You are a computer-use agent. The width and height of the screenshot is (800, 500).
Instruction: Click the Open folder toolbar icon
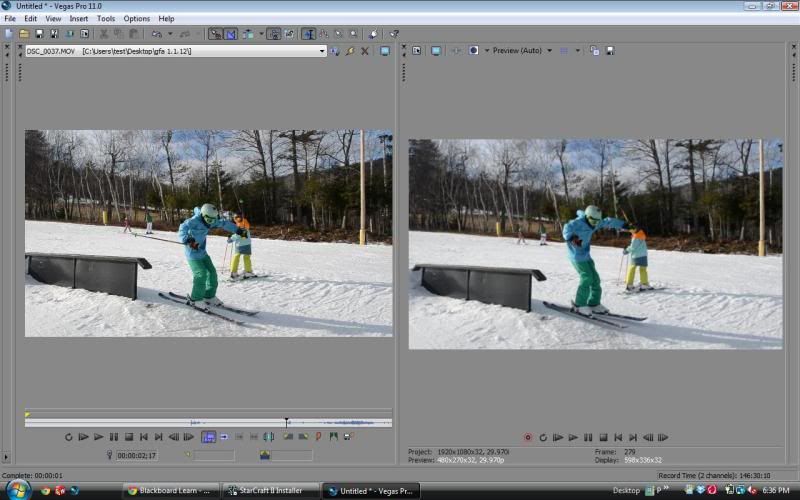tap(24, 33)
